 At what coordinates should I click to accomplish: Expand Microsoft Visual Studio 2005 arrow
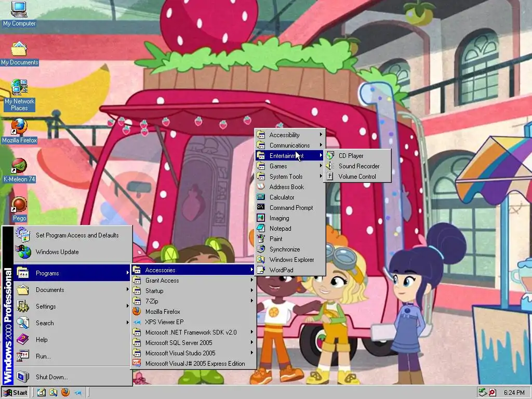252,353
